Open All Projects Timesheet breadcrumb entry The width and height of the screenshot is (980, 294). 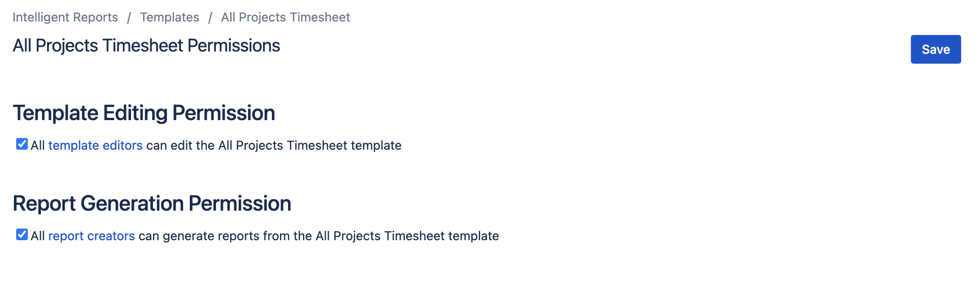(x=285, y=17)
